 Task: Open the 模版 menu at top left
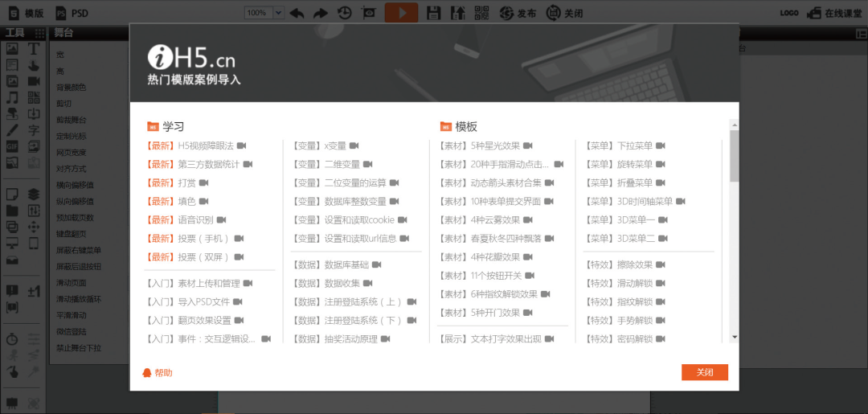point(27,14)
